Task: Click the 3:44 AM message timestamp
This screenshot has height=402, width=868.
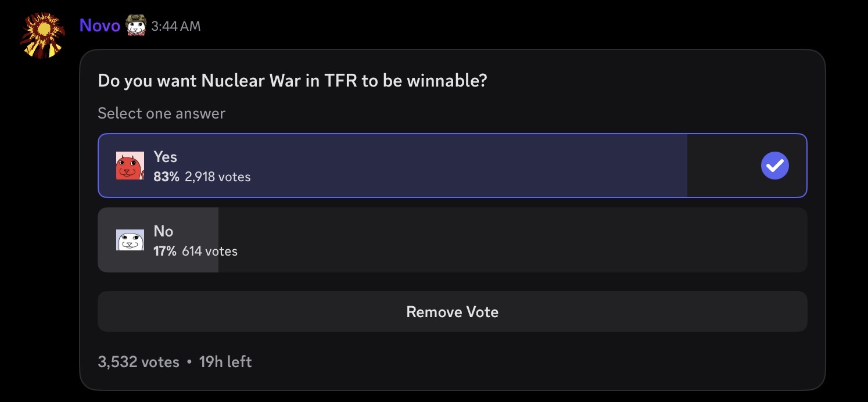Action: point(175,26)
